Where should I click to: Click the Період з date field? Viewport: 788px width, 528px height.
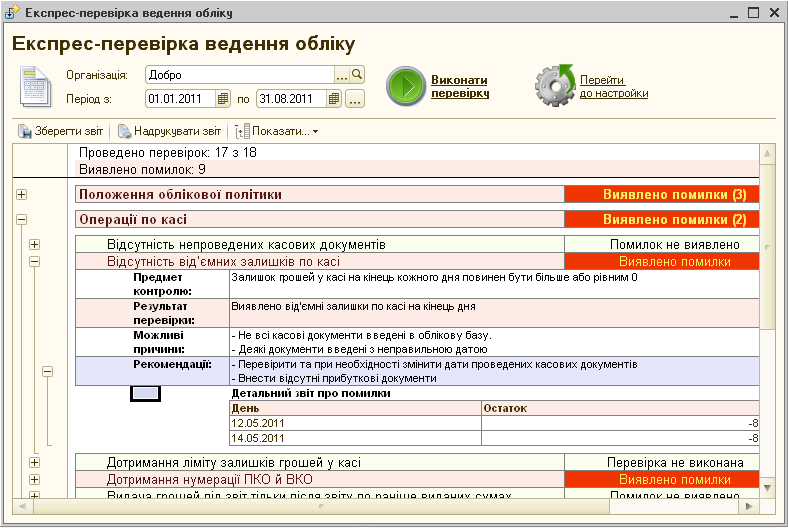180,98
